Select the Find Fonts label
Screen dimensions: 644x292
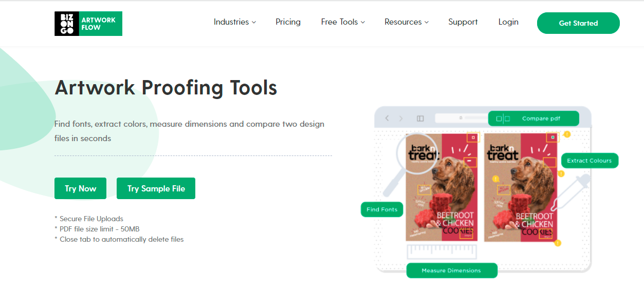coord(382,209)
